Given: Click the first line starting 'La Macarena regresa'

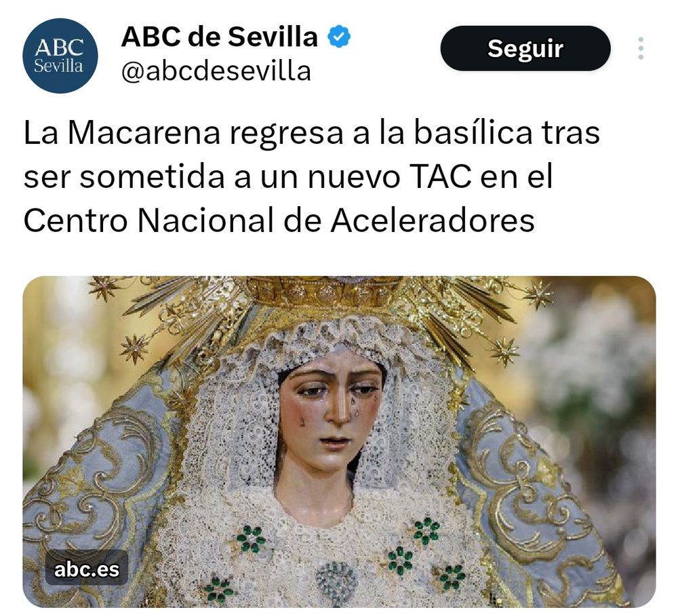Looking at the screenshot, I should coord(312,134).
